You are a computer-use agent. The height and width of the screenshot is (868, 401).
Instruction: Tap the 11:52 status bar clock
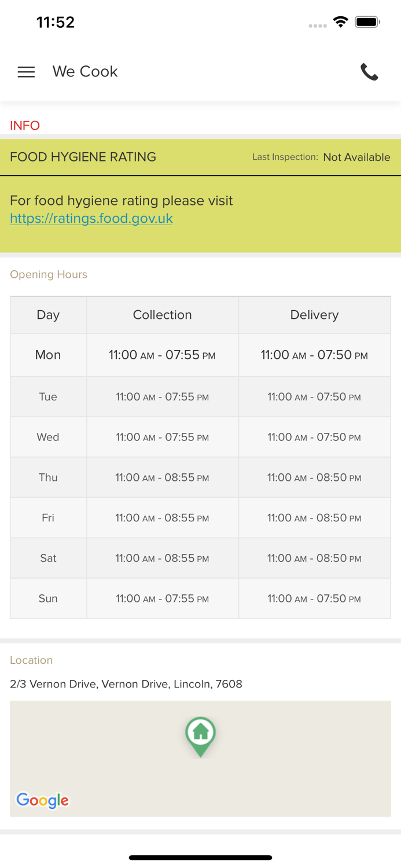pos(56,23)
